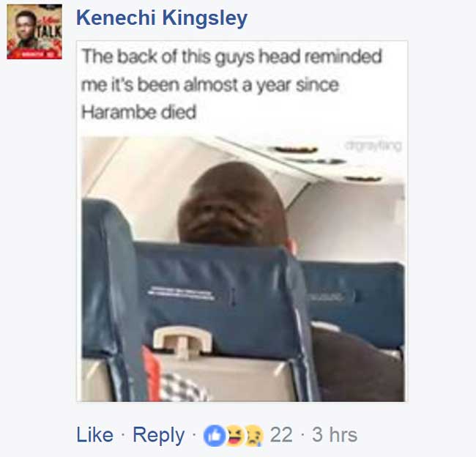476x457 pixels.
Task: Click the drgrayfang watermark on the meme
Action: coord(373,146)
